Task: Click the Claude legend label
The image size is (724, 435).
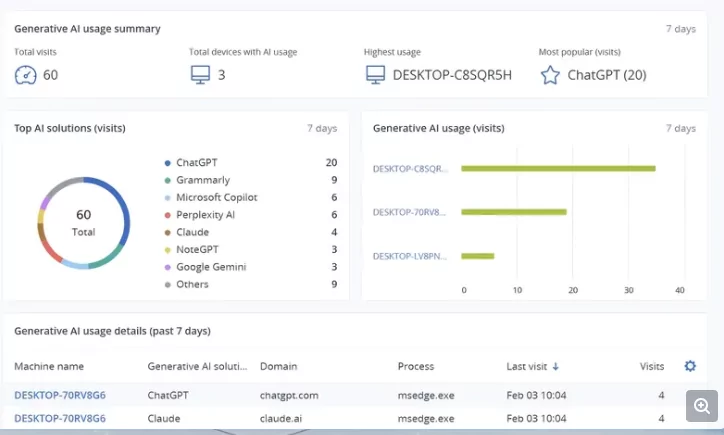Action: 193,232
